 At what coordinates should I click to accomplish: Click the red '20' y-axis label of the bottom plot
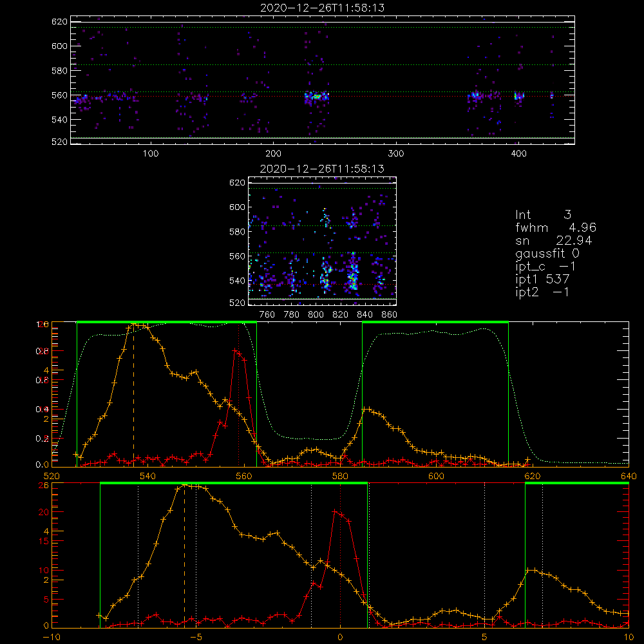tap(44, 512)
